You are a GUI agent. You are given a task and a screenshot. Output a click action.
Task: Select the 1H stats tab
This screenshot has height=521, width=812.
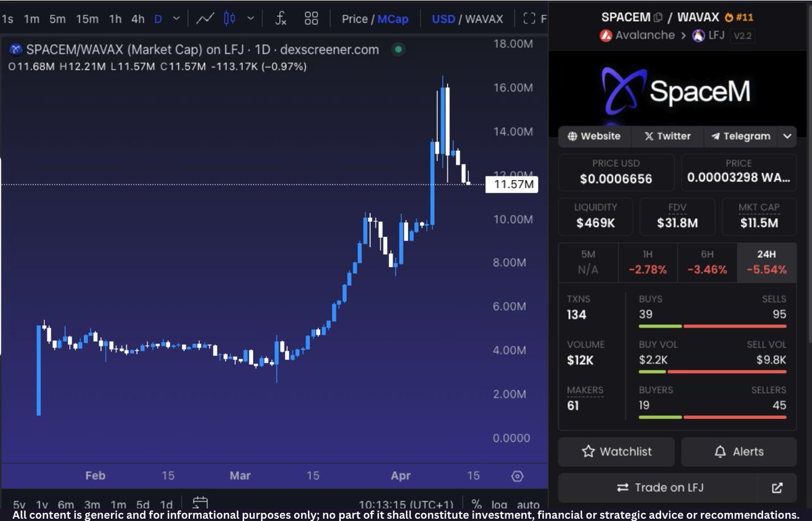coord(648,263)
